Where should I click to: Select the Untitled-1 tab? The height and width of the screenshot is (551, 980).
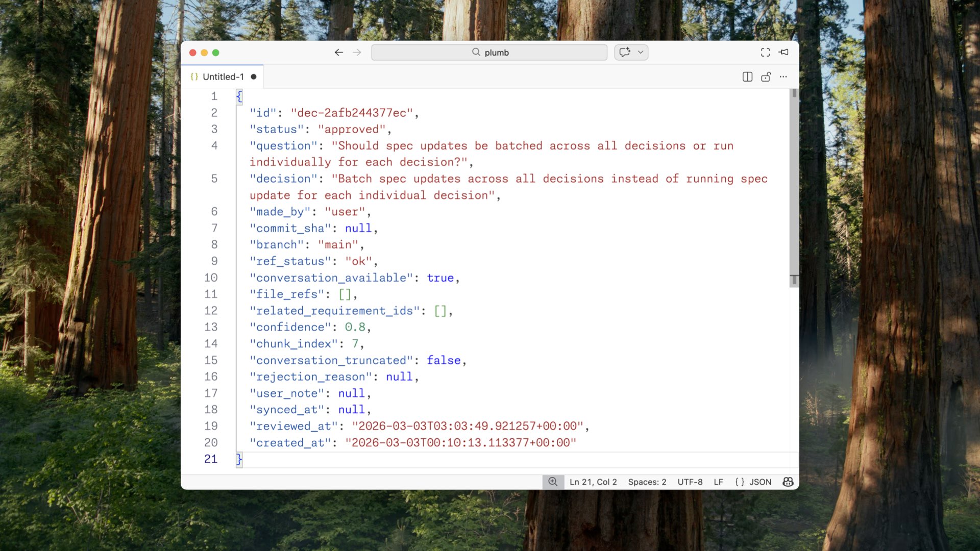click(x=223, y=77)
